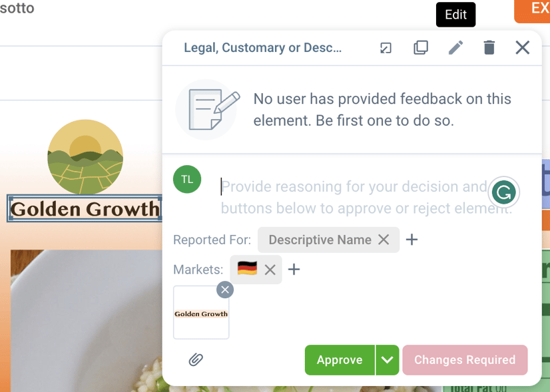The image size is (550, 392).
Task: Delete the element using the trash icon
Action: [x=489, y=47]
